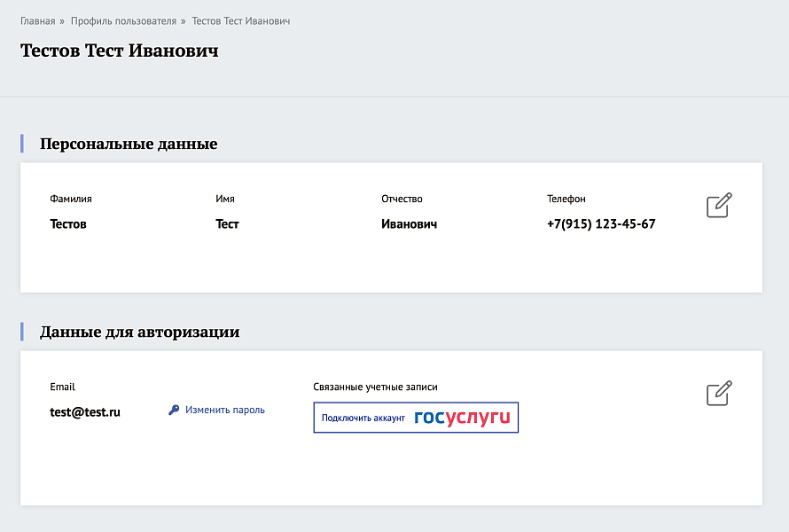The height and width of the screenshot is (532, 789).
Task: Click the ГОСУСЛУГИ logo inside the connect button
Action: pos(462,417)
